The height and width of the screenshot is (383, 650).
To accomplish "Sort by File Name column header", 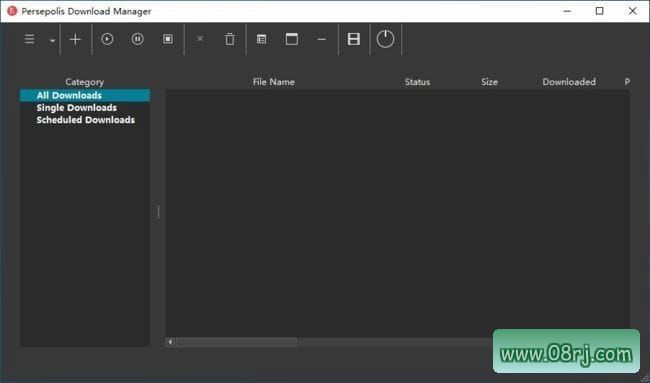I will [274, 82].
